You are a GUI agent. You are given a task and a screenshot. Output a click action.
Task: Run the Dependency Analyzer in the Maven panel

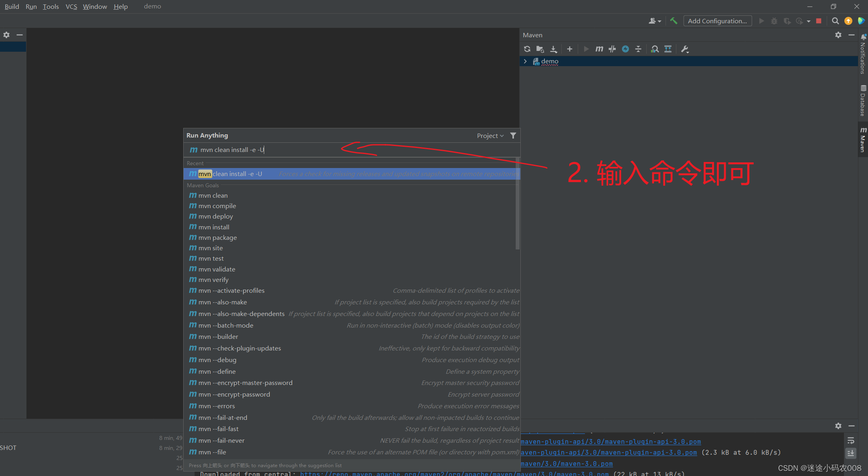click(x=655, y=49)
